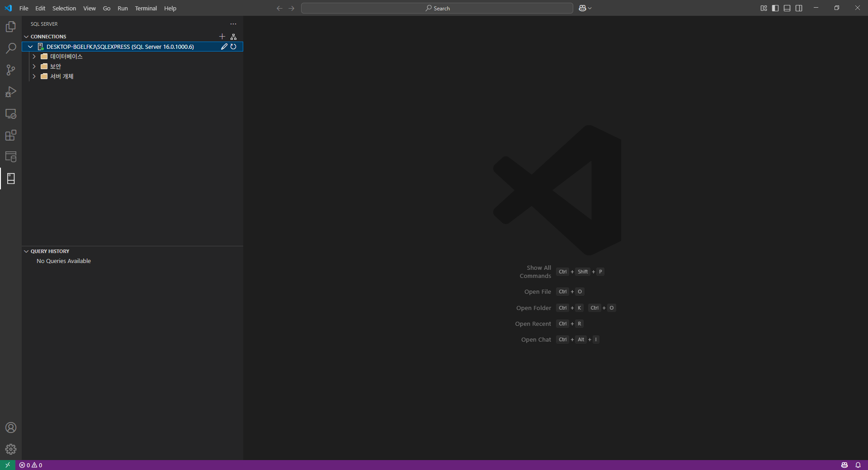Select the 보안 tree item label
Screen dimensions: 868x470
56,66
